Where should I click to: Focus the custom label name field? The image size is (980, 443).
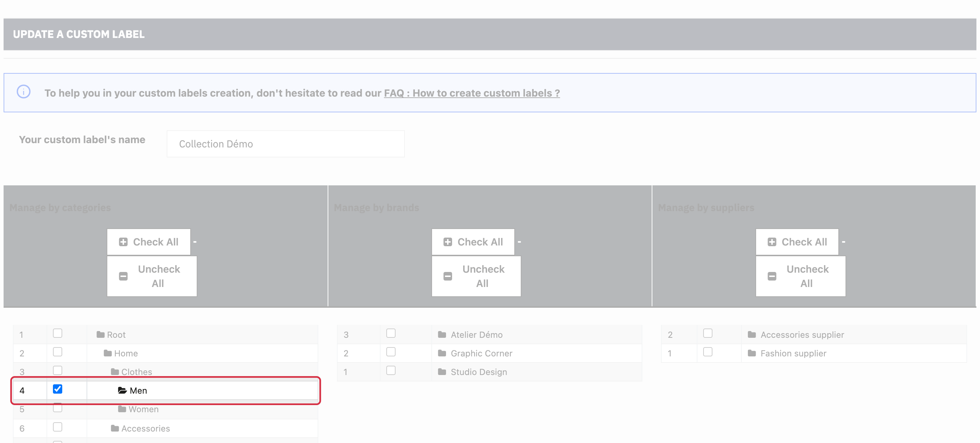285,144
